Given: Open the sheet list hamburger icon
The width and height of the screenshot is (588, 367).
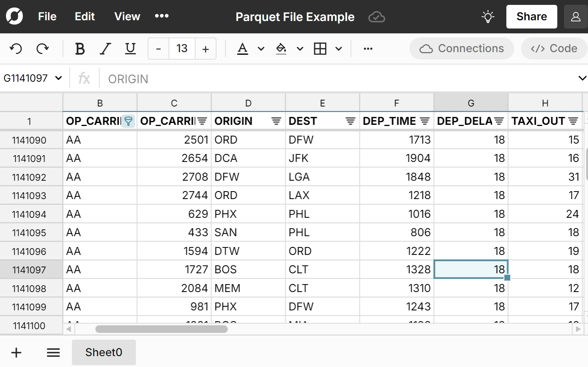Looking at the screenshot, I should click(53, 352).
